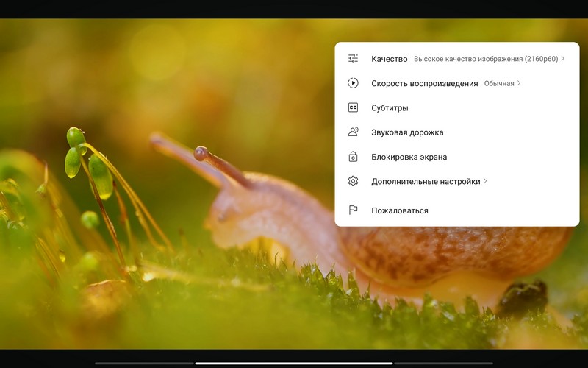This screenshot has height=368, width=588.
Task: Click the audio track icon
Action: (x=353, y=132)
